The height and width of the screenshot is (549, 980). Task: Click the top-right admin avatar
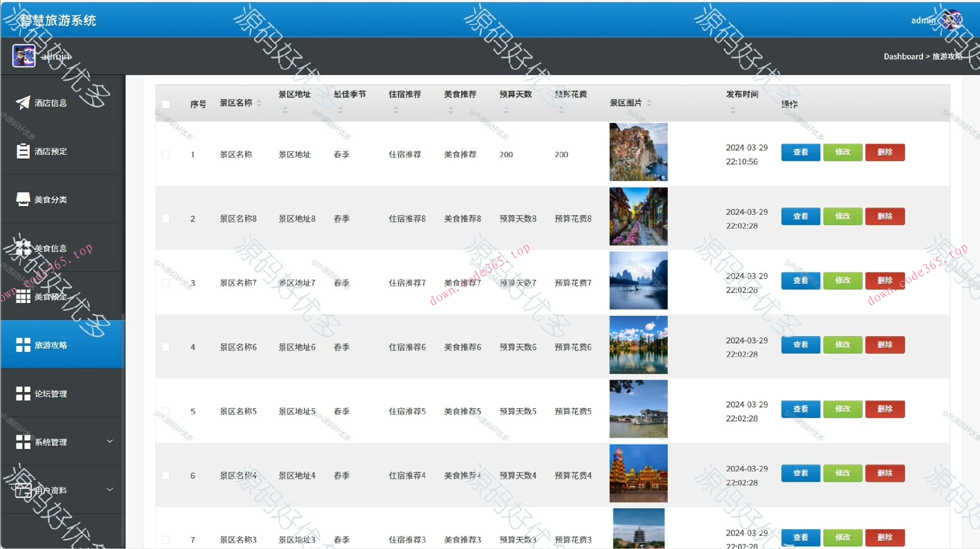tap(952, 20)
